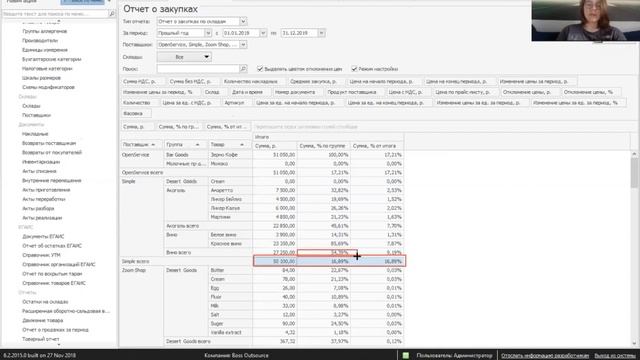Select the 'Зерно Кофе' product cell
Screen dimensions: 640x360
(x=230, y=155)
